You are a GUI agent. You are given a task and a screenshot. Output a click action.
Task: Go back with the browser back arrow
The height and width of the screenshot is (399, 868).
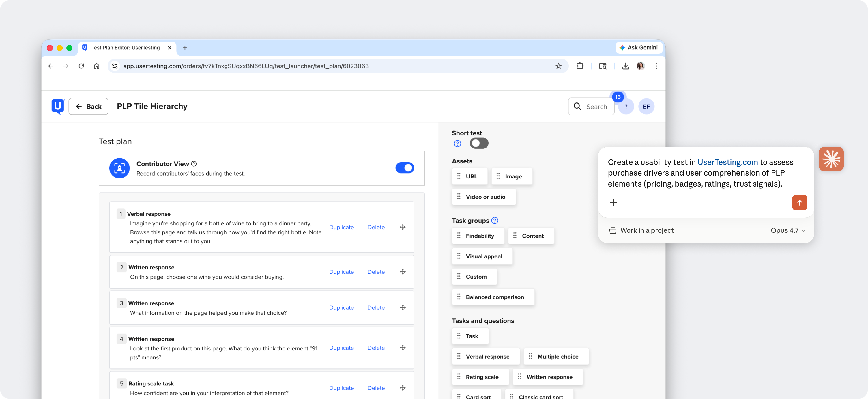pos(51,66)
